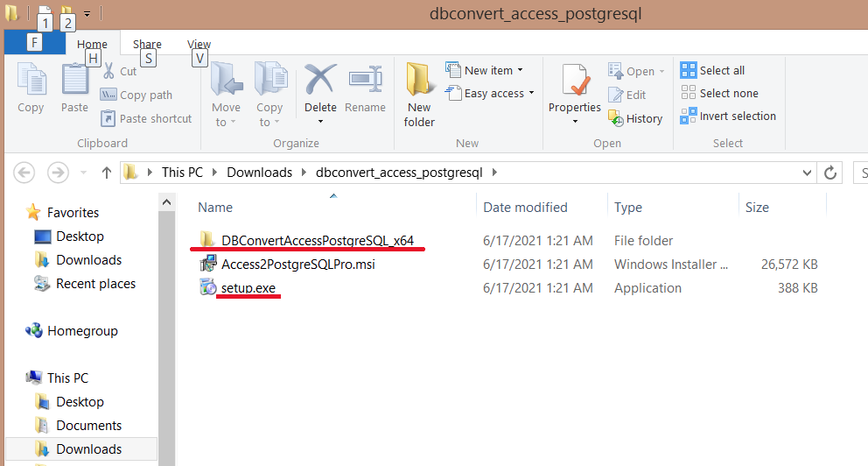Open the Copy to menu
868x466 pixels.
click(x=270, y=95)
